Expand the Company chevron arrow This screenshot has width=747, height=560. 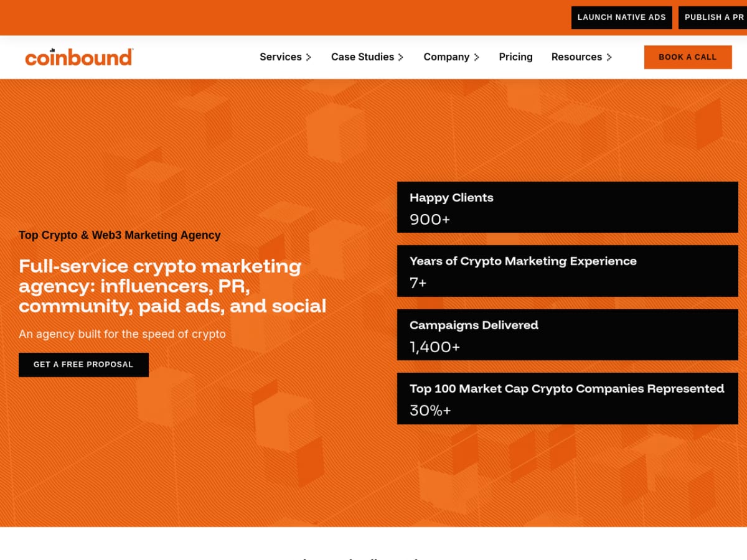476,57
